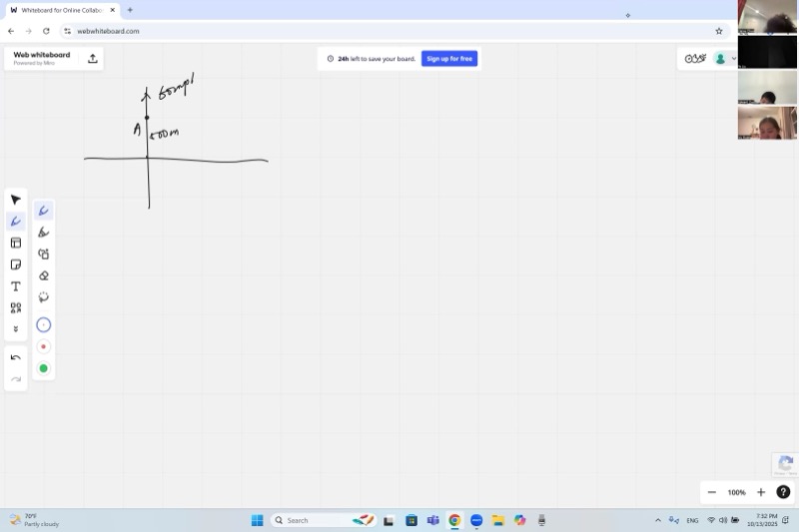
Task: Select the arrow selection tool
Action: pyautogui.click(x=15, y=200)
